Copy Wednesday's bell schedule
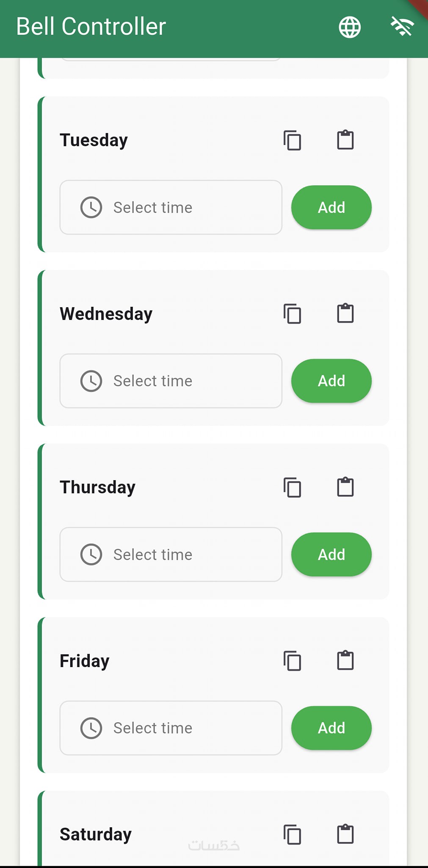The width and height of the screenshot is (428, 868). click(x=292, y=314)
